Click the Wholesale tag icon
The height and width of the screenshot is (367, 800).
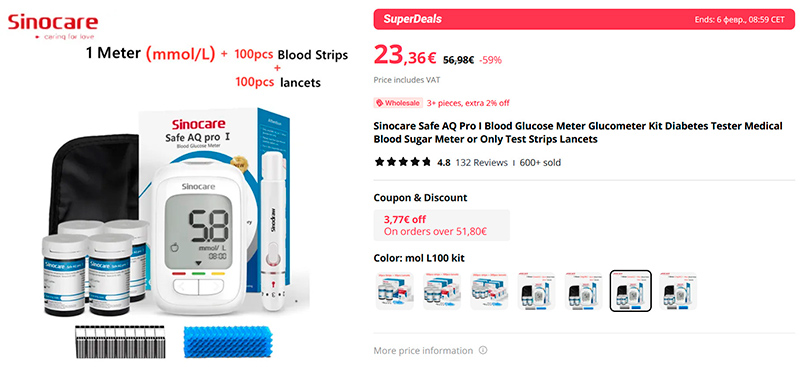coord(379,103)
